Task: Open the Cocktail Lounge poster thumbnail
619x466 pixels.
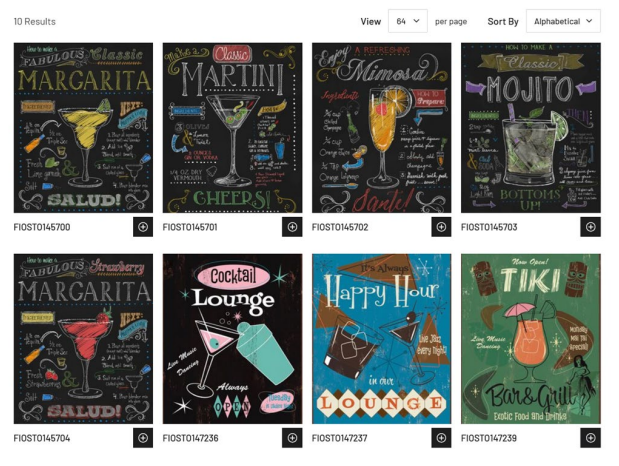Action: tap(233, 339)
